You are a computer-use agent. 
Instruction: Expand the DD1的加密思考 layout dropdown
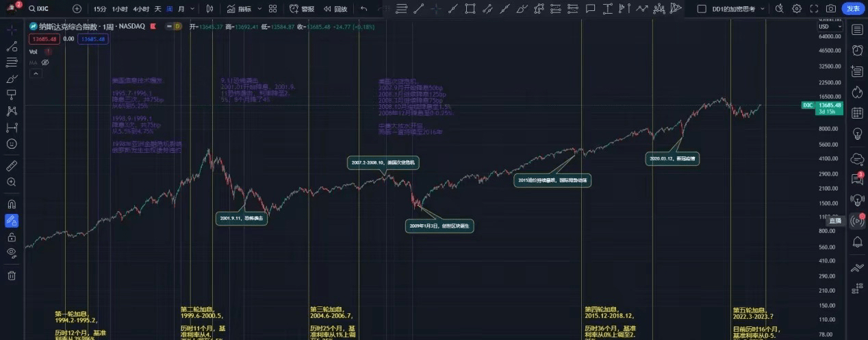point(762,9)
